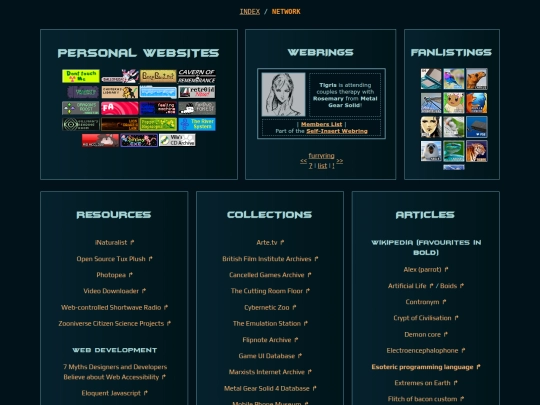540x405 pixels.
Task: Open the green snake fanlisting icon
Action: [x=454, y=151]
